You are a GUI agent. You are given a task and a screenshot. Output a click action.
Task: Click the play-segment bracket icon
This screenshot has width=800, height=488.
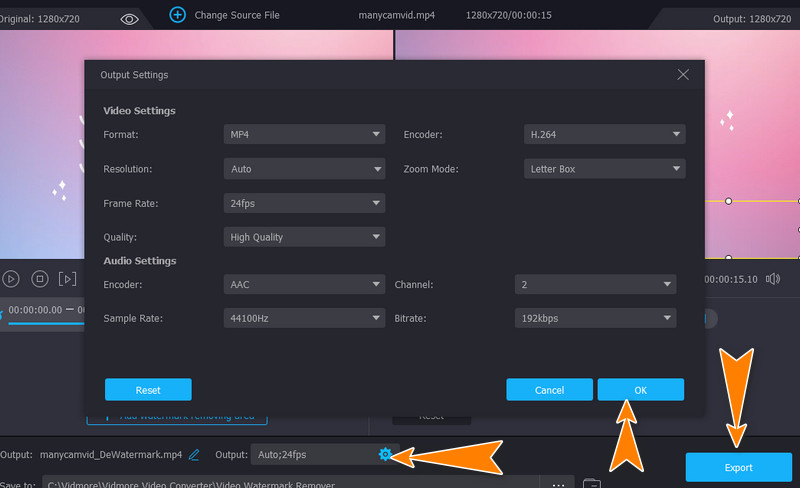[68, 279]
